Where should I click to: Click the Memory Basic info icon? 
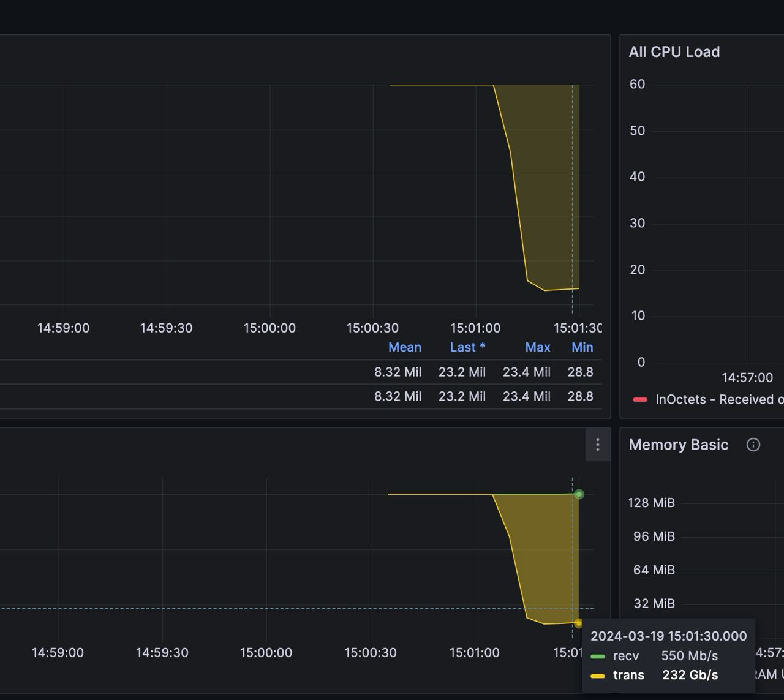click(x=753, y=445)
